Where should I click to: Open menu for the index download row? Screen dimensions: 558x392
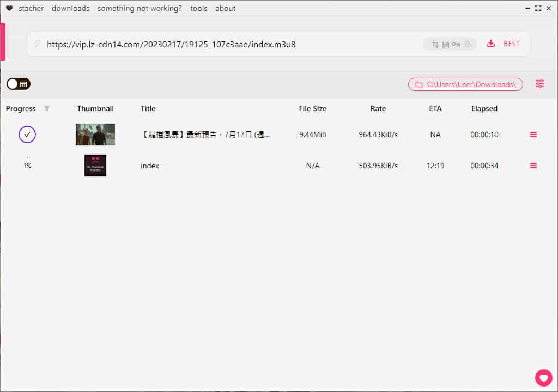pyautogui.click(x=533, y=166)
